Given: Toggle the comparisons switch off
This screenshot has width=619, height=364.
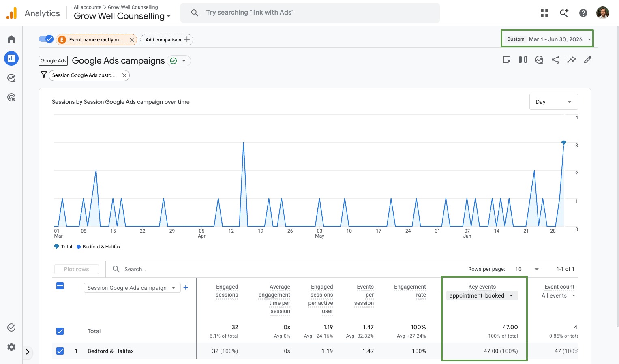Looking at the screenshot, I should tap(46, 39).
